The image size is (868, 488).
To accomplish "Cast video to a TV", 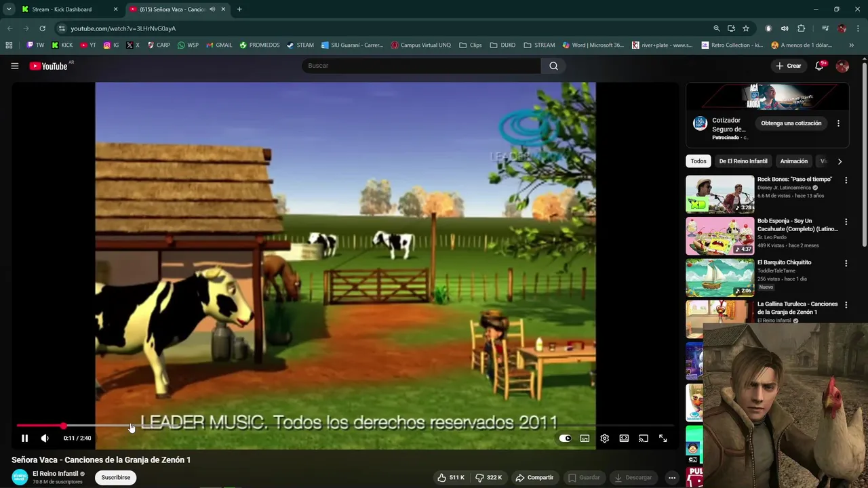I will click(644, 439).
